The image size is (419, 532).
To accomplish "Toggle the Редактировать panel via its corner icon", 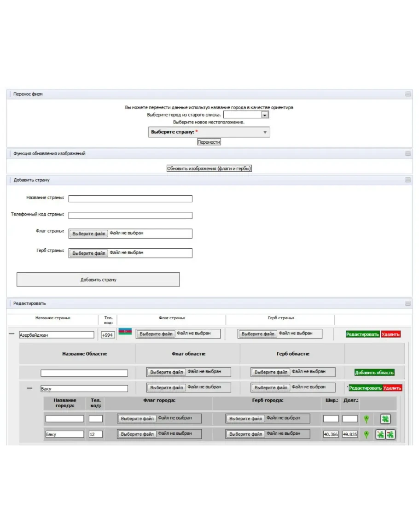I will tap(408, 304).
